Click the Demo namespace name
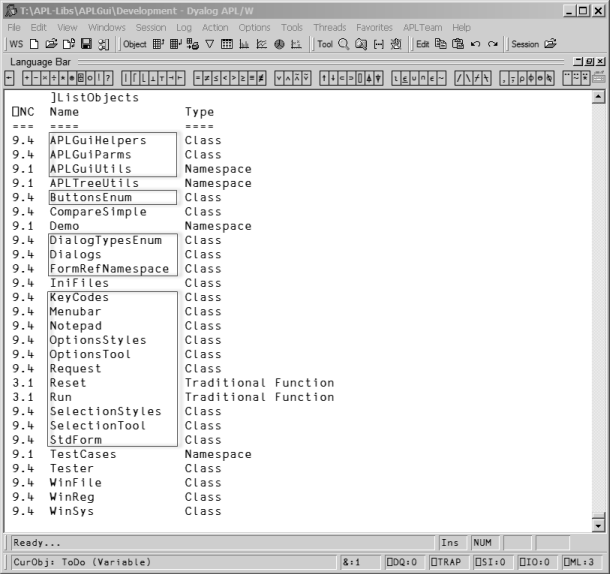Screen dimensions: 610x574 point(64,226)
